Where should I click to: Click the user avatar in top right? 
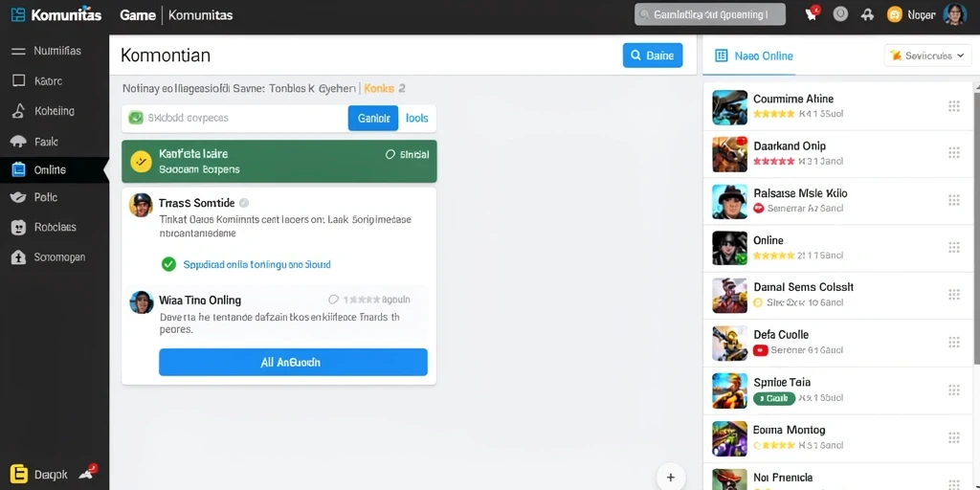click(x=954, y=14)
